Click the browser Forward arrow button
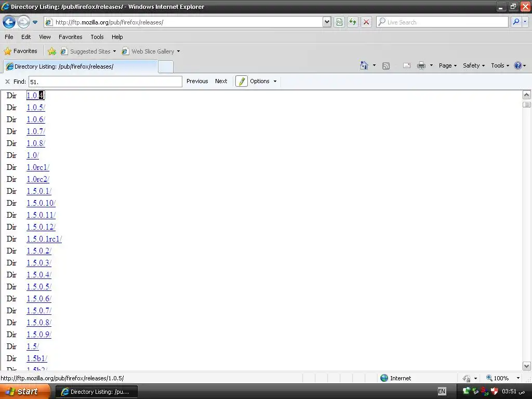 [23, 22]
